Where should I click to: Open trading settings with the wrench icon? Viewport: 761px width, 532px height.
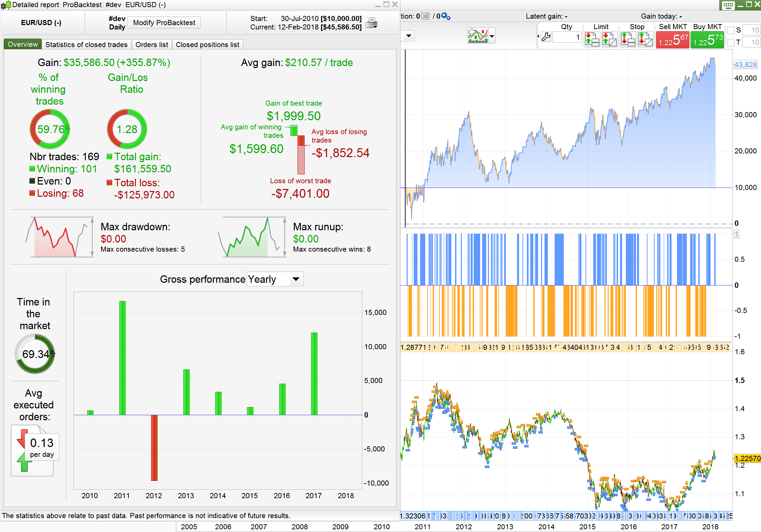click(546, 37)
